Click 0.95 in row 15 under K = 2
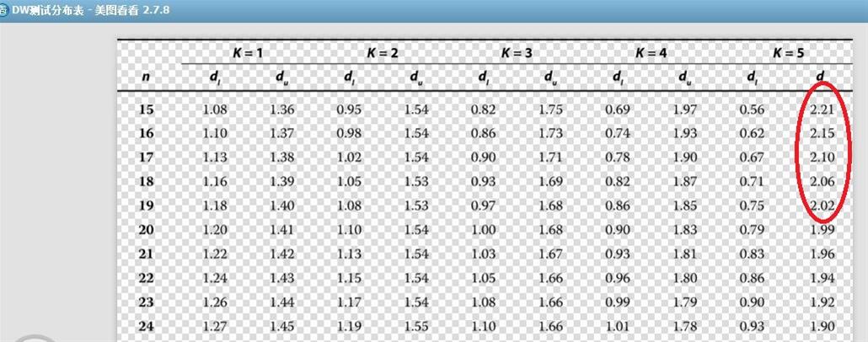Screen dimensions: 868x342 tap(349, 110)
